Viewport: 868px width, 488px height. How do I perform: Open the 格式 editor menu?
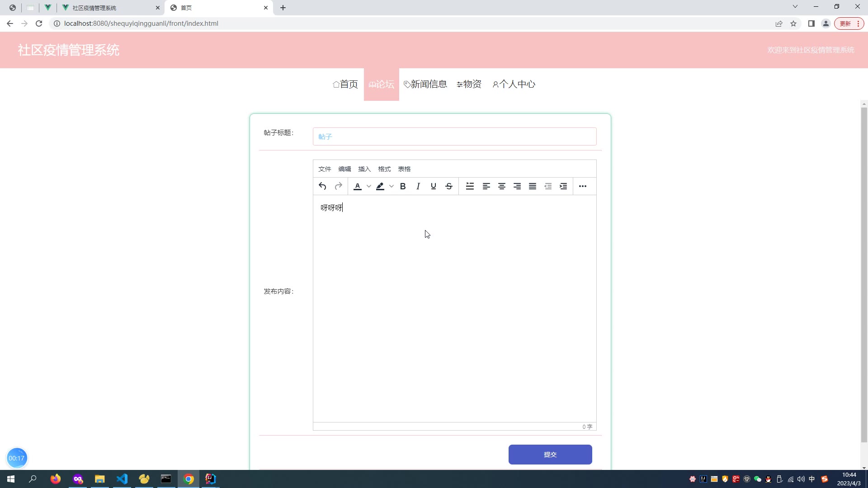click(384, 169)
